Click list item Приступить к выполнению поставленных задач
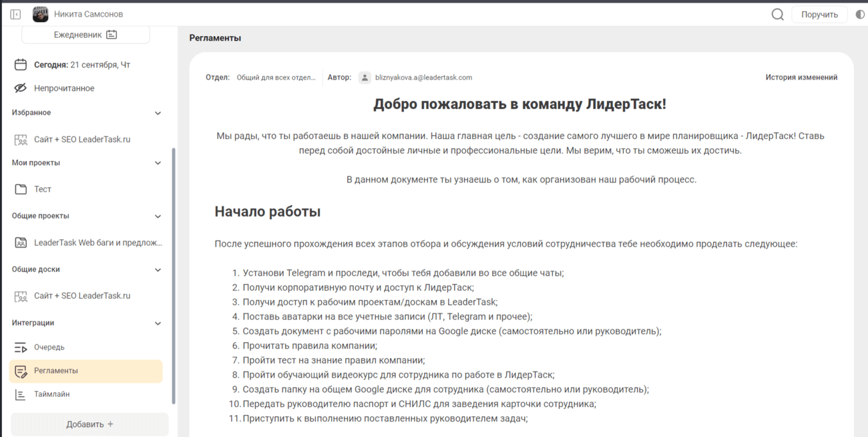868x437 pixels. point(385,418)
